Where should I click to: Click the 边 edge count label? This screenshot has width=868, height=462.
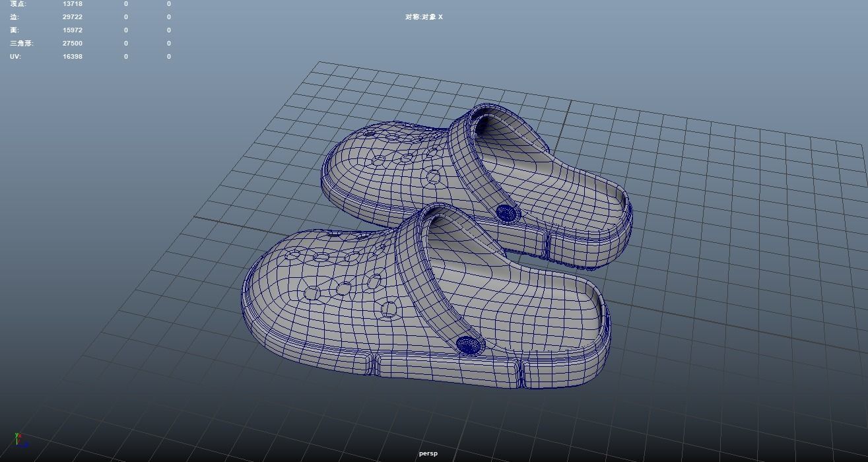tap(15, 17)
